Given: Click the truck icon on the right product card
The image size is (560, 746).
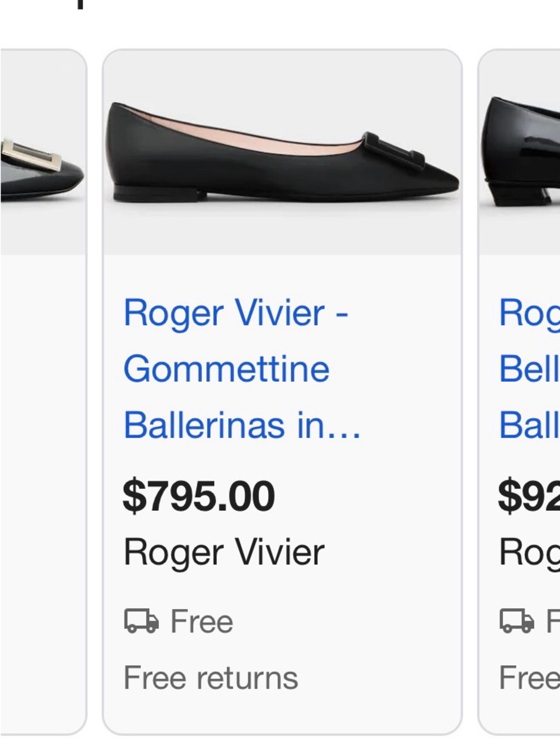Looking at the screenshot, I should tap(516, 621).
